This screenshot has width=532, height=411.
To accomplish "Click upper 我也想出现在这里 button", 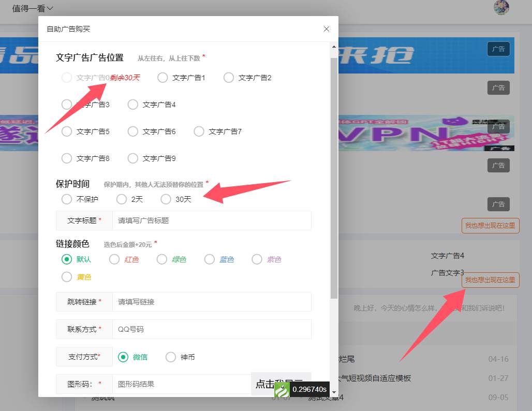I will point(490,226).
